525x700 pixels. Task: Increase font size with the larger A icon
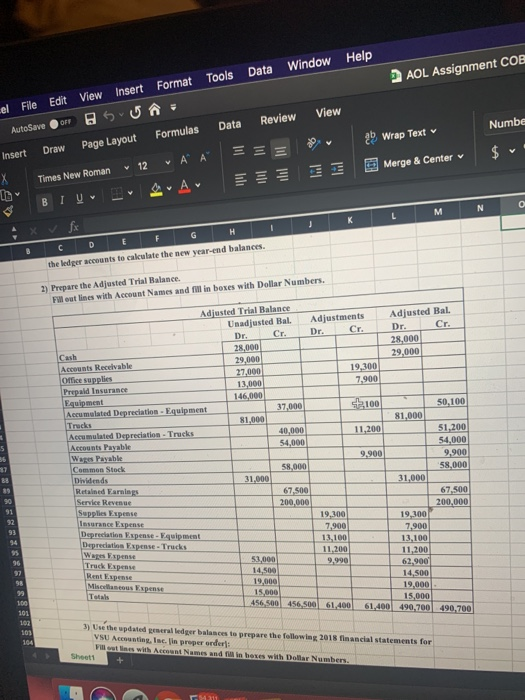[185, 160]
